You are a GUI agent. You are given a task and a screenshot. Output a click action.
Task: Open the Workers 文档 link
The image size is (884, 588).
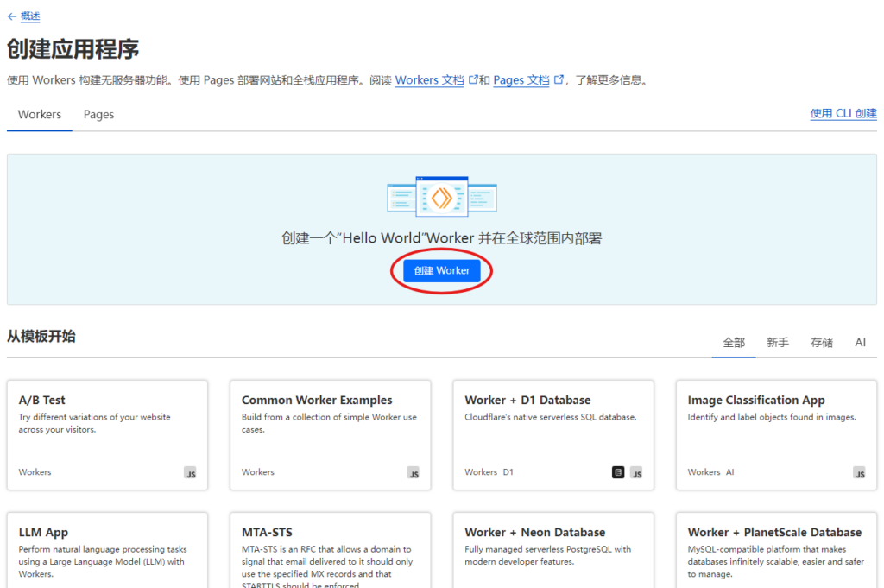(x=430, y=80)
